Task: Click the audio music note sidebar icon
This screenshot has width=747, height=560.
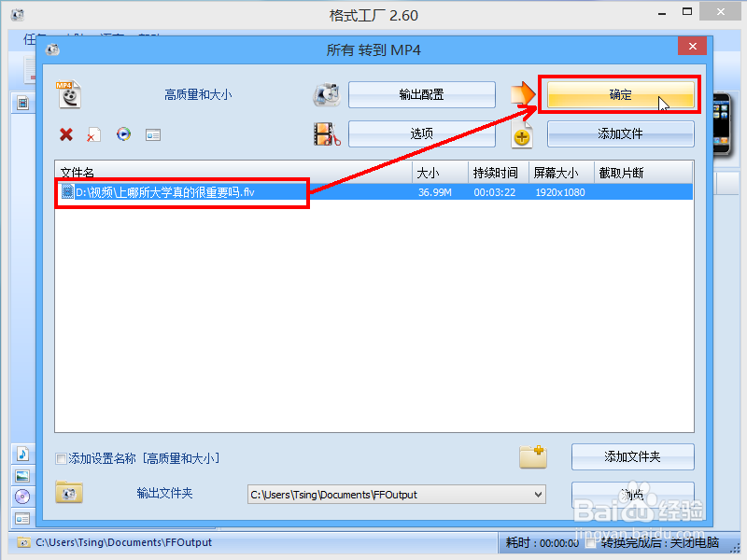Action: pos(22,454)
